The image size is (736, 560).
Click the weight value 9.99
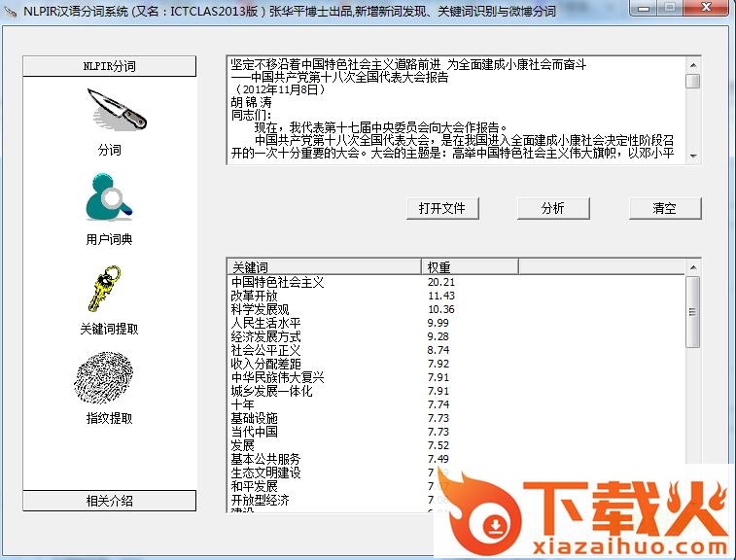point(438,323)
